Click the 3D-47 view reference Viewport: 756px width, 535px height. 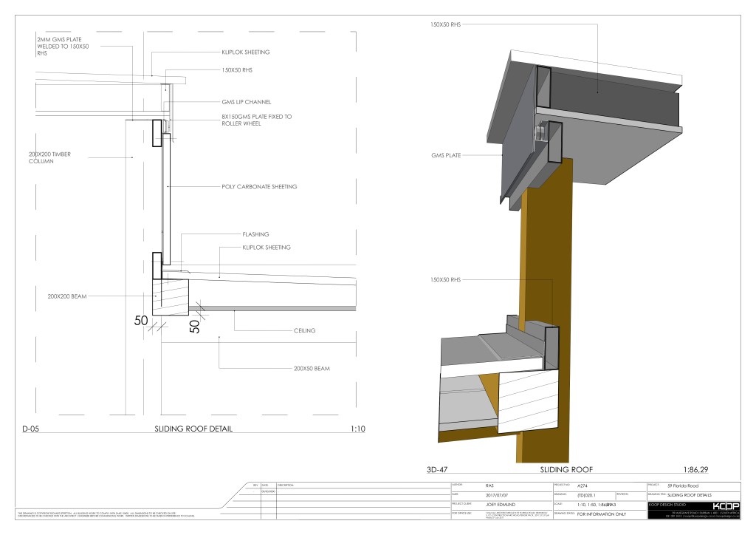coord(439,469)
